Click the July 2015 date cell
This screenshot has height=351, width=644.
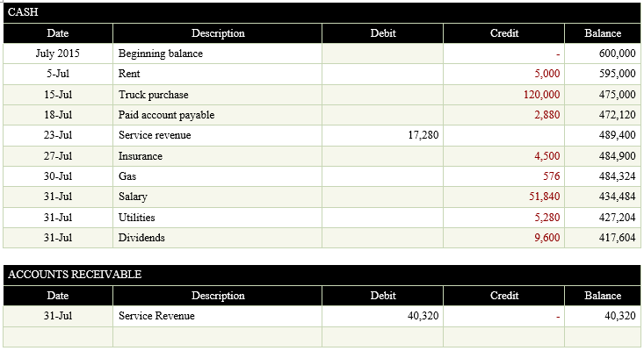point(58,54)
